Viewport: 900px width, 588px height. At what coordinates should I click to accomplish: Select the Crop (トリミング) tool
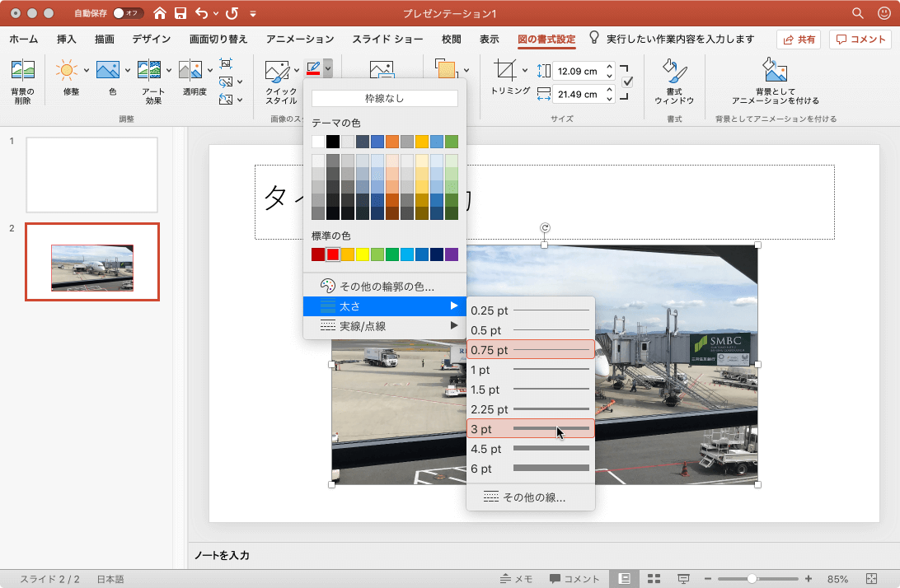tap(506, 71)
